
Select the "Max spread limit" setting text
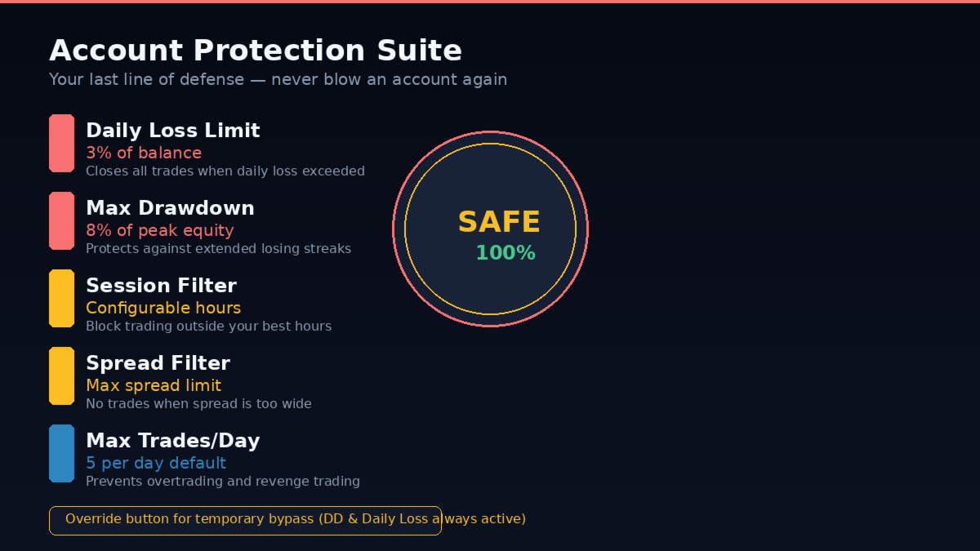point(154,385)
